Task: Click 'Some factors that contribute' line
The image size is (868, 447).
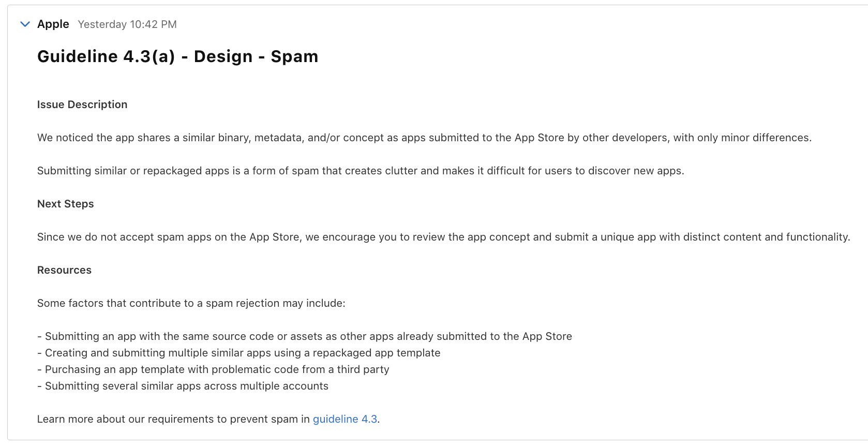Action: point(191,303)
